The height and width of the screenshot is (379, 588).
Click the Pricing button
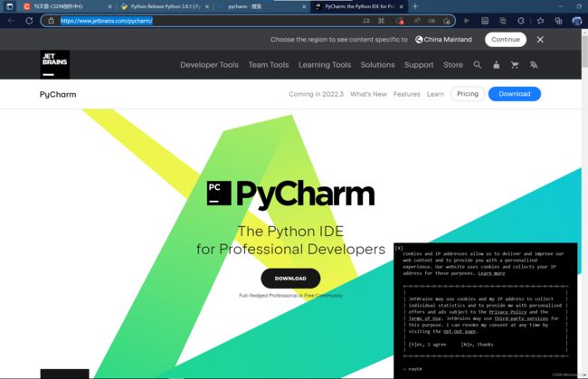click(x=468, y=94)
